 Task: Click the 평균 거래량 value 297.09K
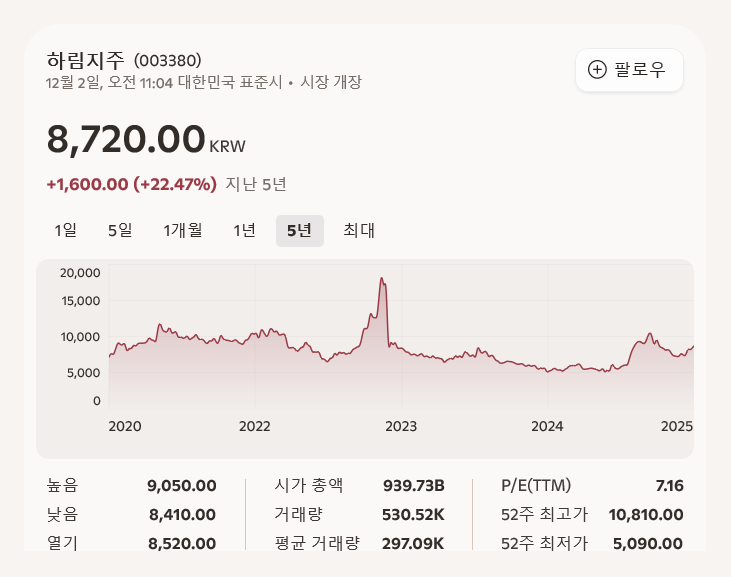(x=413, y=543)
